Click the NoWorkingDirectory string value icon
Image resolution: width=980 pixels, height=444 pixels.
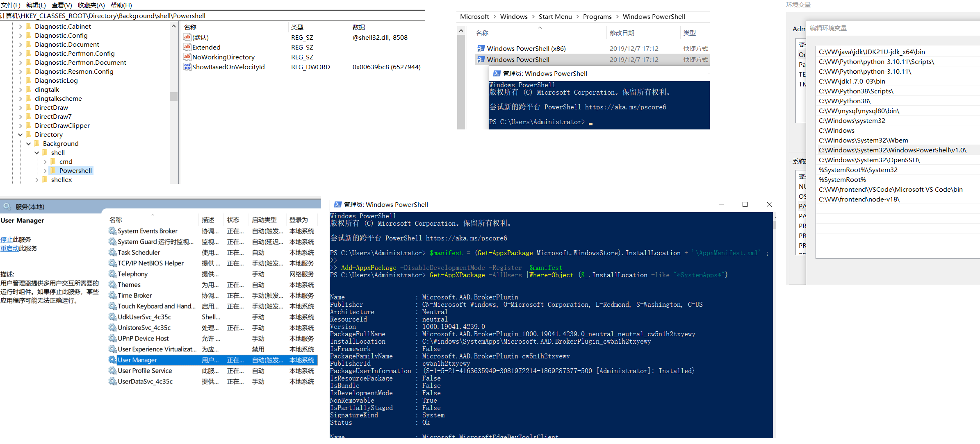187,57
